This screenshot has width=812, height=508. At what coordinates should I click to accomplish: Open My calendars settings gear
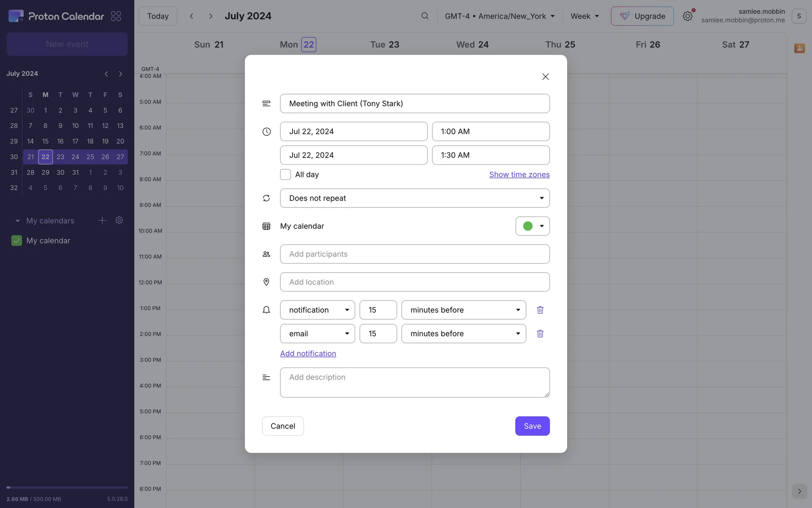(x=119, y=221)
